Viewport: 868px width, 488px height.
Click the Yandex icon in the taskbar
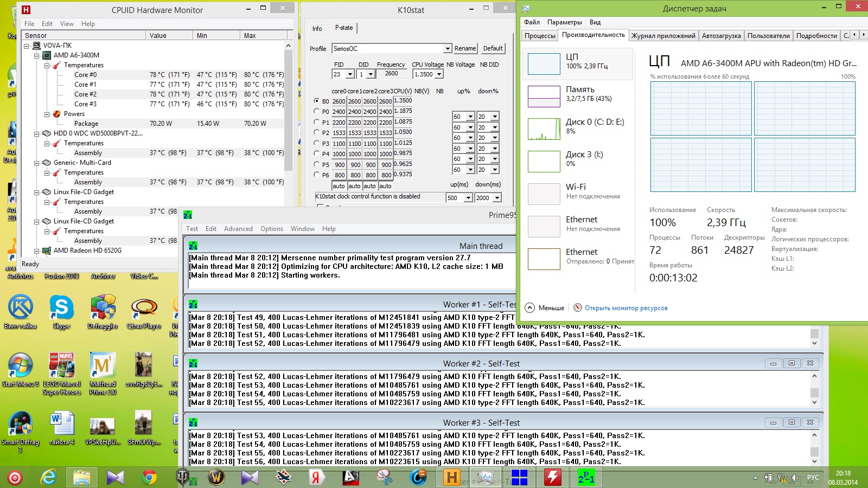point(316,477)
